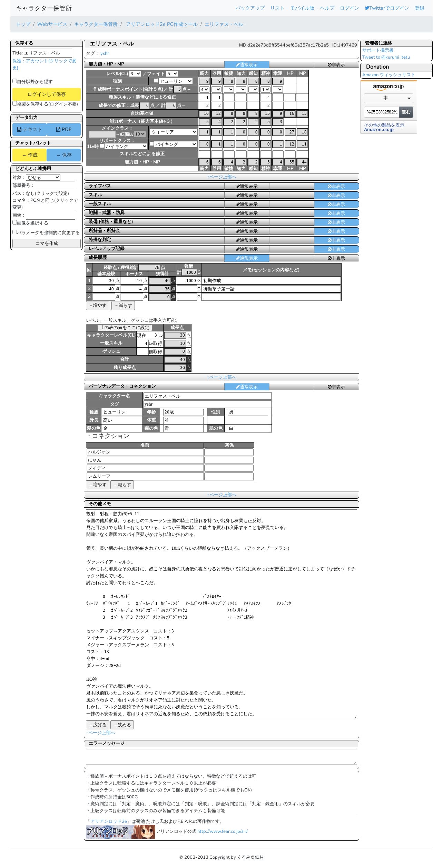Click 非表示 on the レベルアップ記録 row

tap(336, 249)
